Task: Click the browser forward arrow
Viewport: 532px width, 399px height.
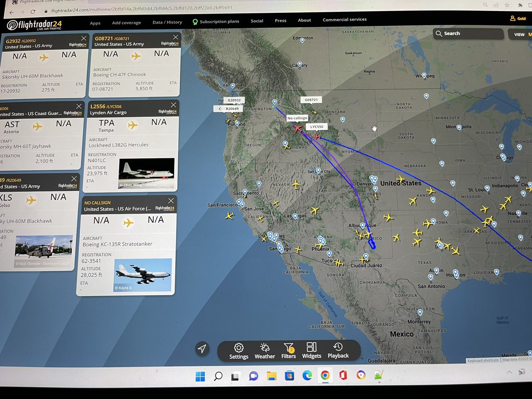Action: [x=22, y=12]
